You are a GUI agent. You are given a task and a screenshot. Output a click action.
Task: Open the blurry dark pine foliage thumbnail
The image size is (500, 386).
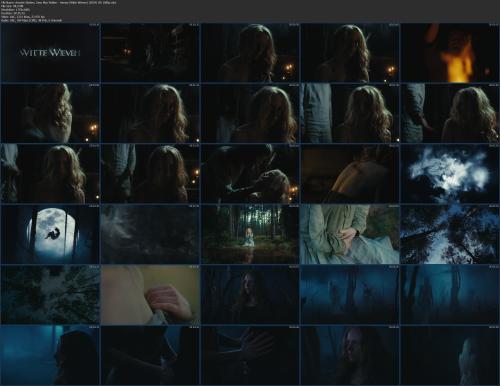[150, 234]
